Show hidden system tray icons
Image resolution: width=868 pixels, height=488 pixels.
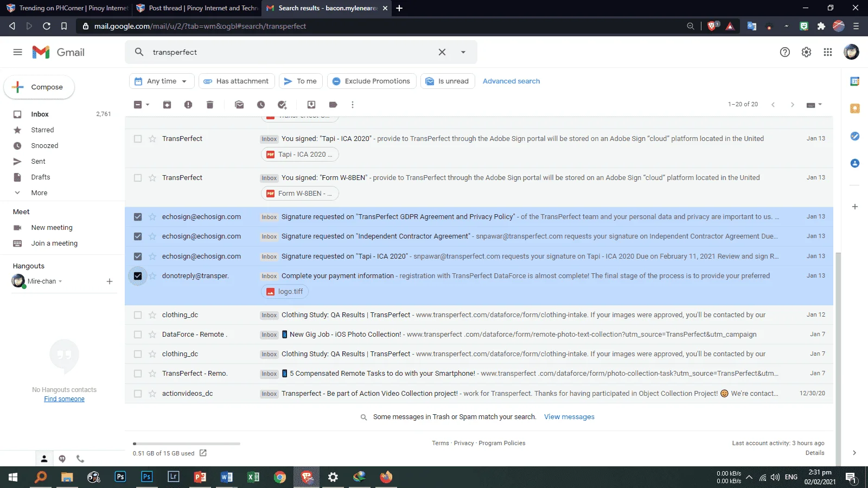click(x=749, y=477)
